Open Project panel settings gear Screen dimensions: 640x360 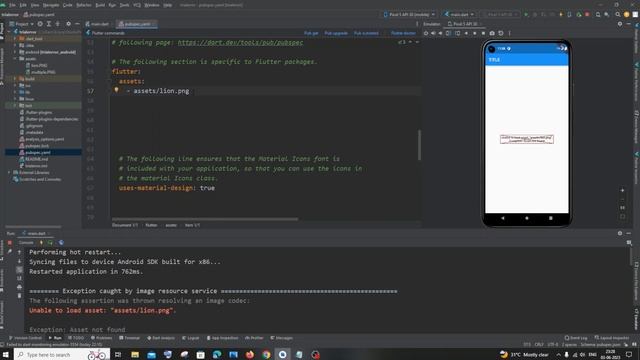point(69,24)
